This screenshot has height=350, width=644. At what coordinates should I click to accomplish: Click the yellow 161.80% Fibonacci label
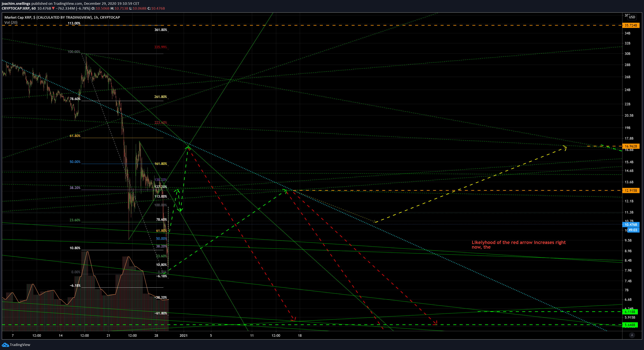coord(160,164)
